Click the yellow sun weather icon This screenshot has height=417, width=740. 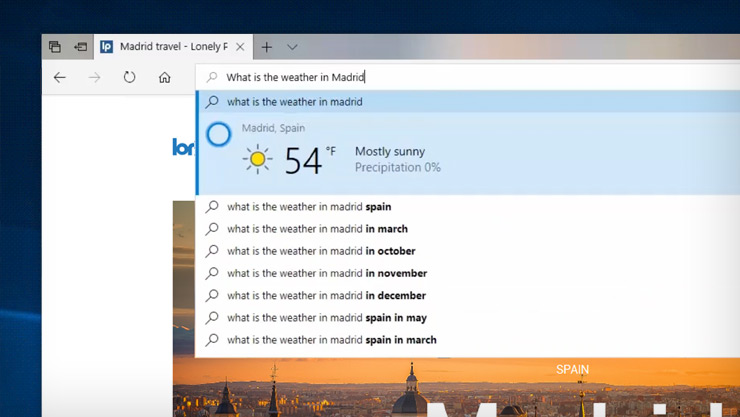257,159
